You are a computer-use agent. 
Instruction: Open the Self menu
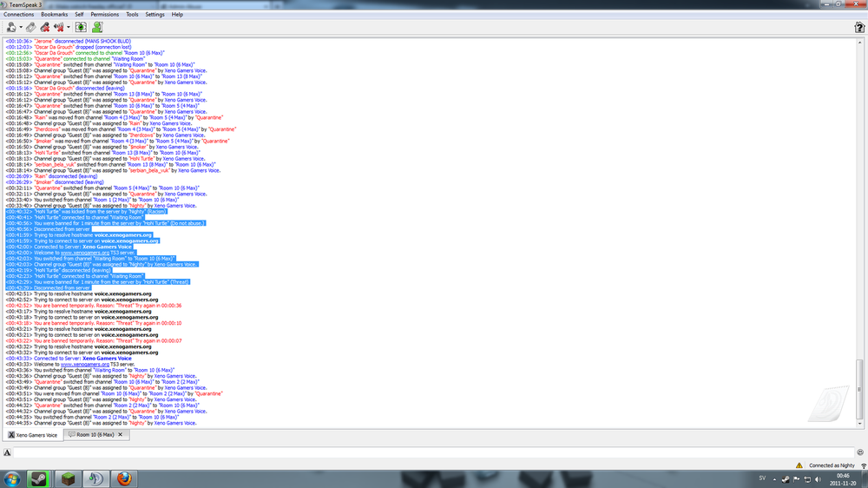pos(79,15)
